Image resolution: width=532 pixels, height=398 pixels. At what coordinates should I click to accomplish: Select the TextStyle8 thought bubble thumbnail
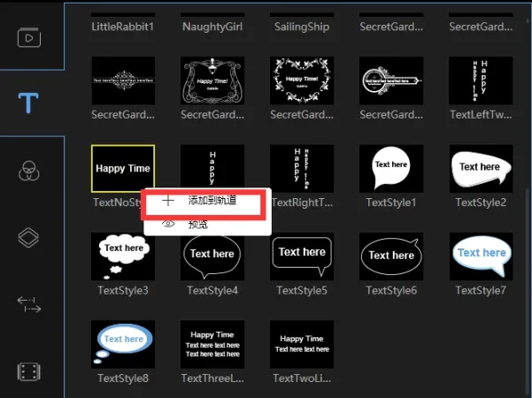(123, 343)
